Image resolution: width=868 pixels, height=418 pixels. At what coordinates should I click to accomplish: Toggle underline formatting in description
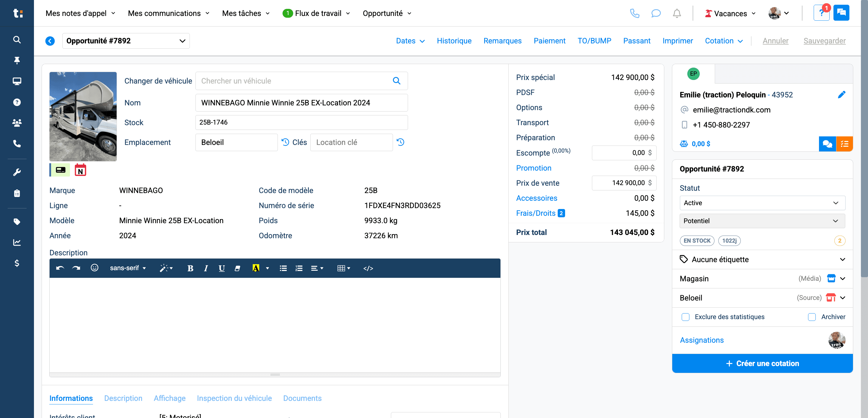point(221,268)
